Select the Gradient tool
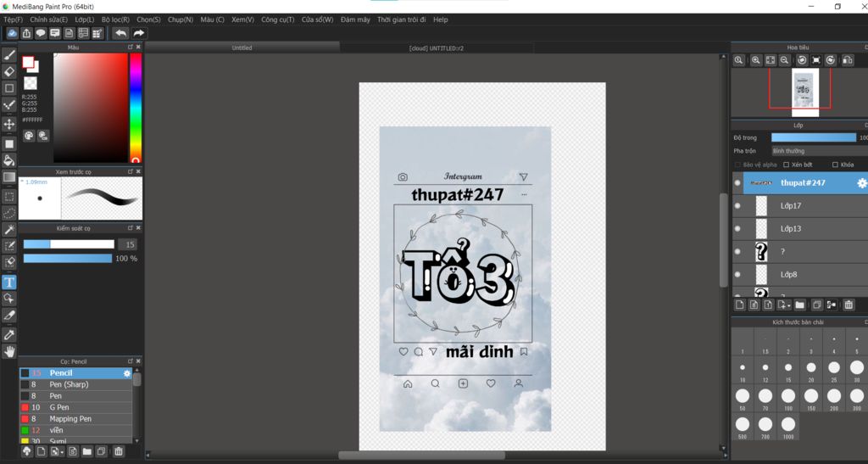This screenshot has height=464, width=868. coord(8,177)
